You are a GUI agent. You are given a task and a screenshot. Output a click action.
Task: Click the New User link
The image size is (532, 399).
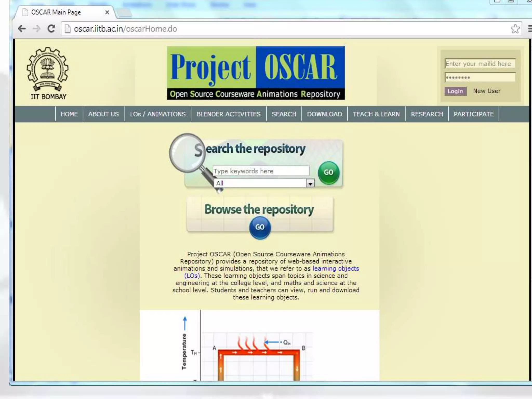pyautogui.click(x=487, y=91)
